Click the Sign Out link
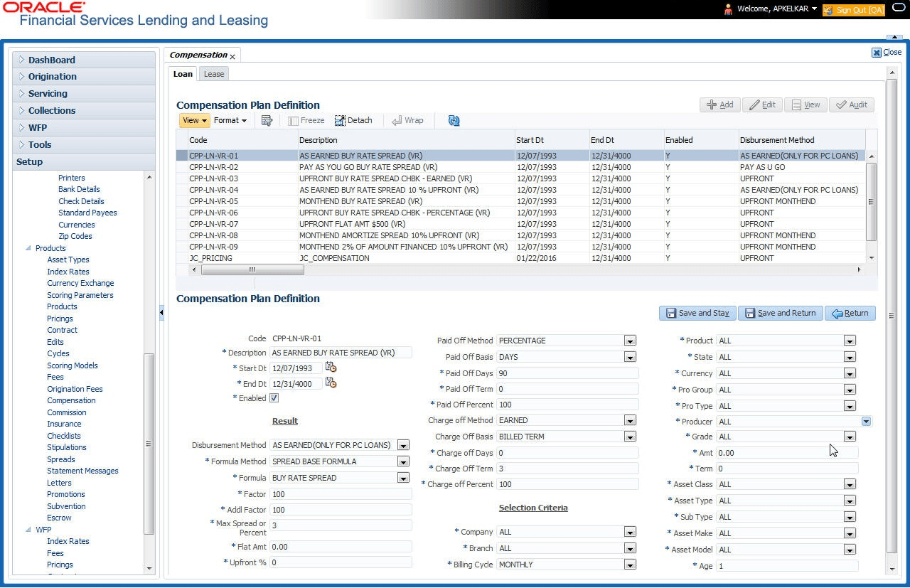 (x=854, y=10)
